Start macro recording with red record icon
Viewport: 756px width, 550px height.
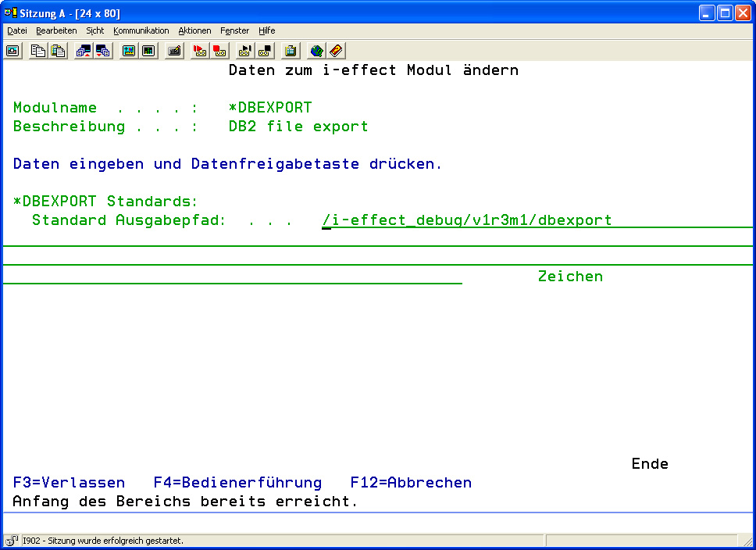coord(200,51)
